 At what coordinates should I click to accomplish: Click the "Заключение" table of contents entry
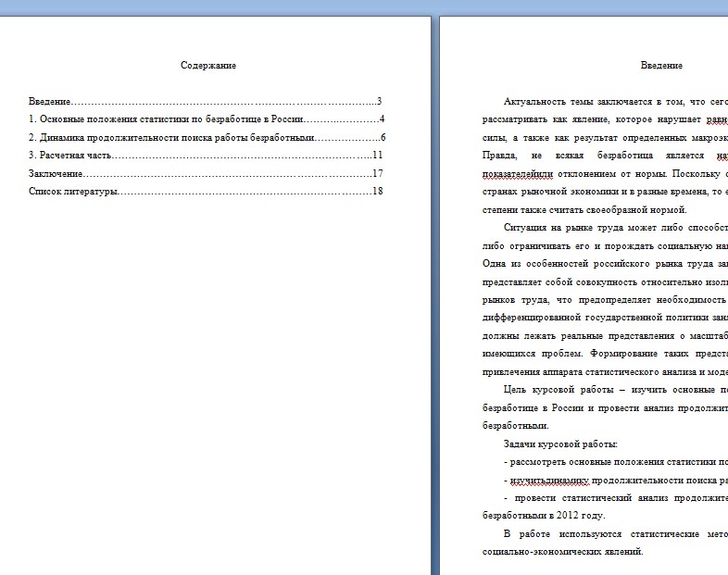point(56,173)
